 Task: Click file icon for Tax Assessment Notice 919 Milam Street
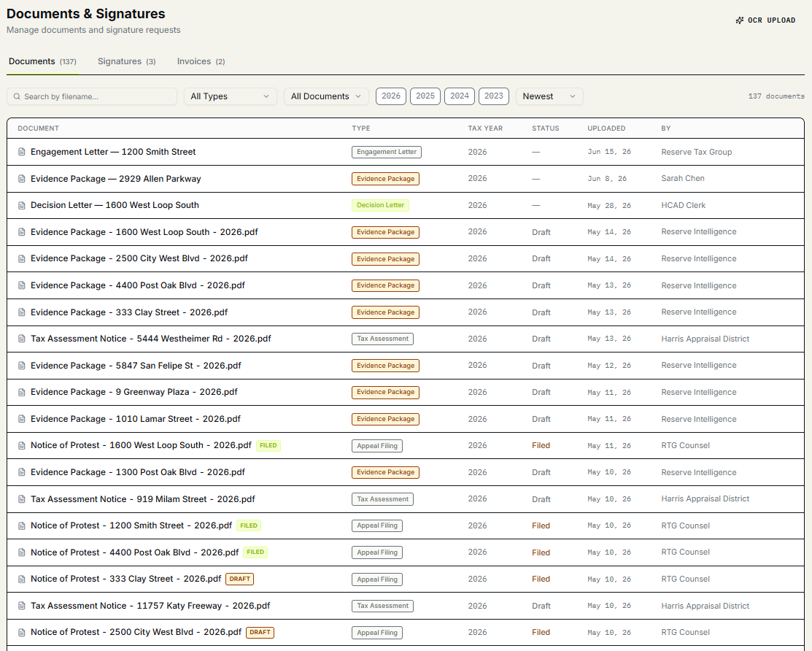pyautogui.click(x=22, y=499)
